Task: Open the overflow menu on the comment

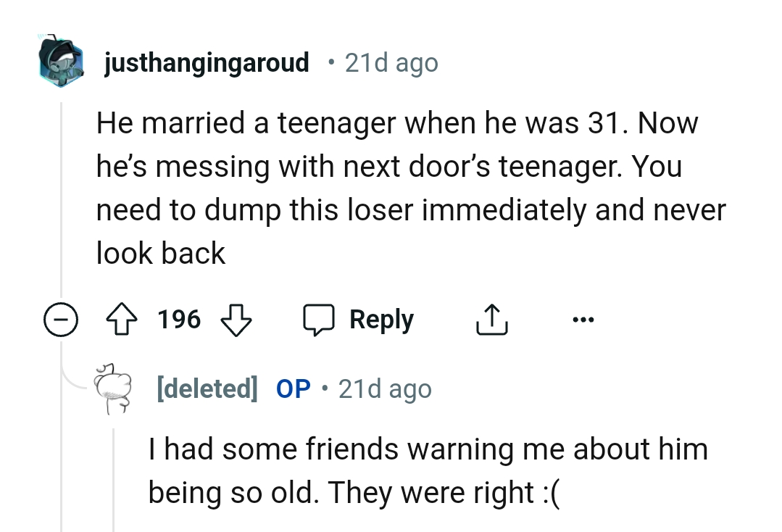Action: [584, 319]
